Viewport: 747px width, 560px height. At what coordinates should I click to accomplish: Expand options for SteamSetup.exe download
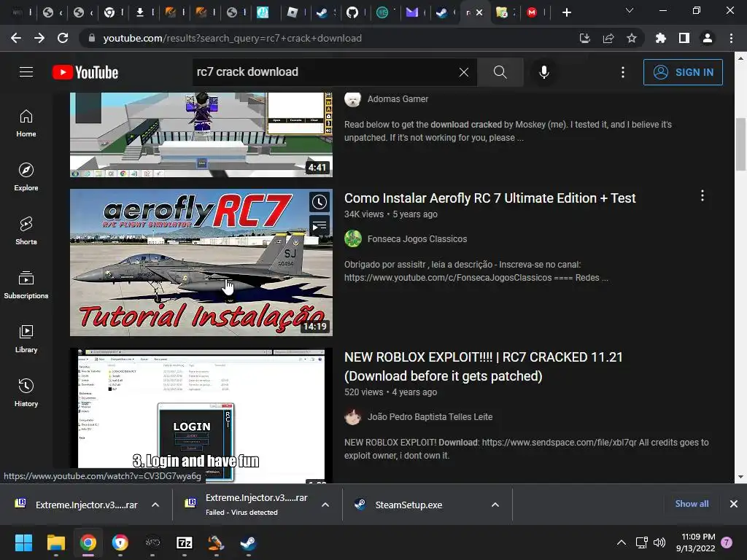pos(495,505)
